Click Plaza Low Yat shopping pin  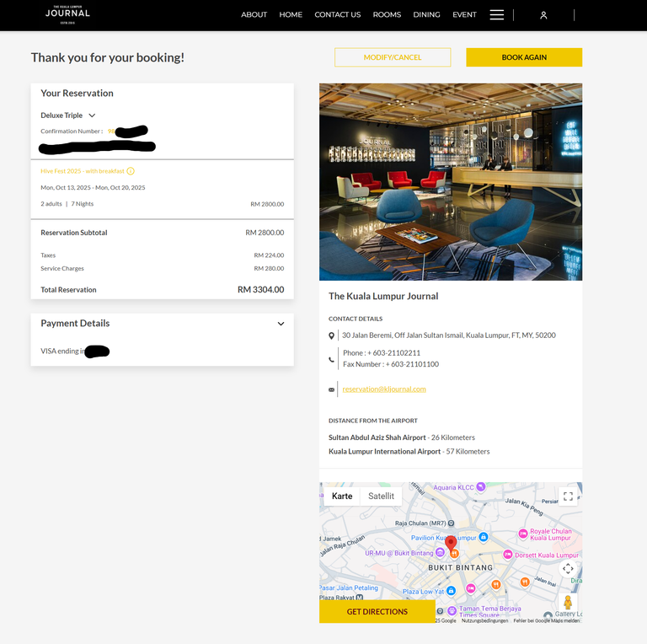click(x=451, y=591)
